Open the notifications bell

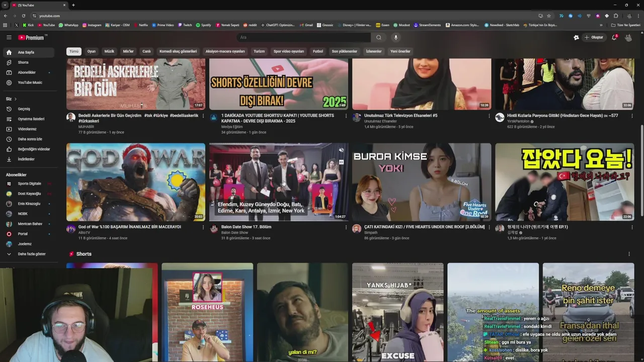(614, 37)
